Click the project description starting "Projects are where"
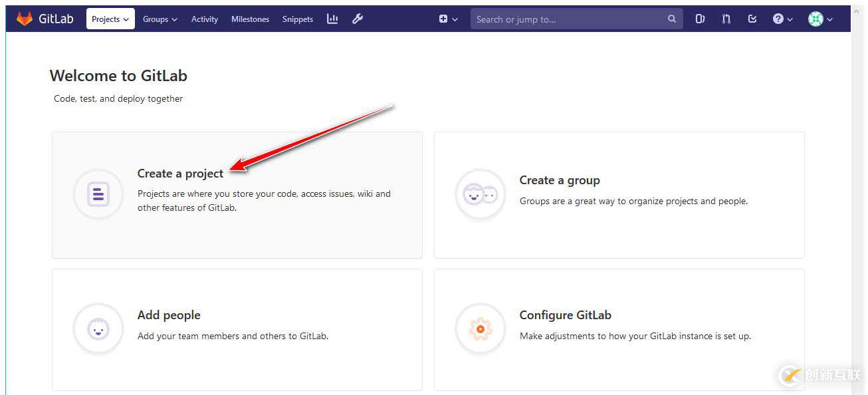Viewport: 868px width, 395px height. pyautogui.click(x=264, y=201)
